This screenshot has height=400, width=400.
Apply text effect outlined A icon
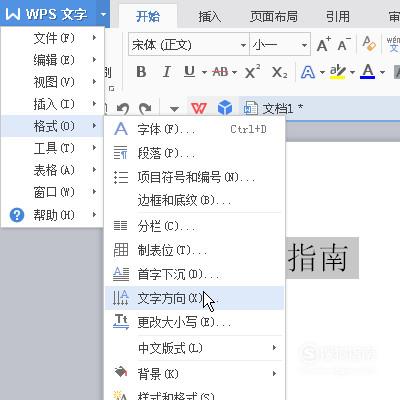pos(308,72)
